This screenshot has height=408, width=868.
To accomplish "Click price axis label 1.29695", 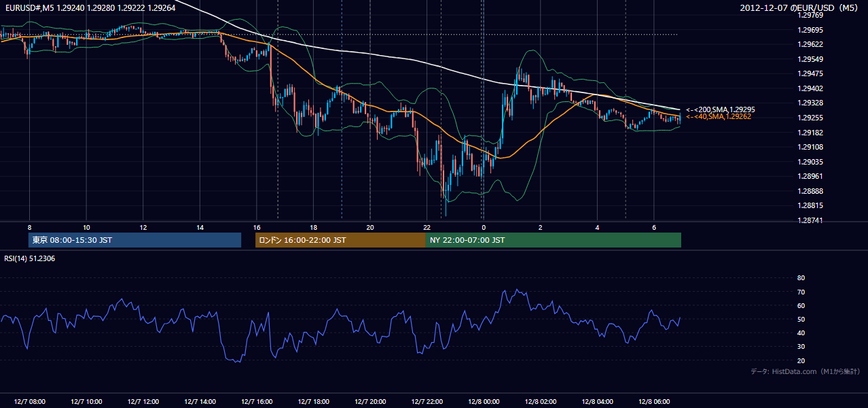I will coord(810,30).
